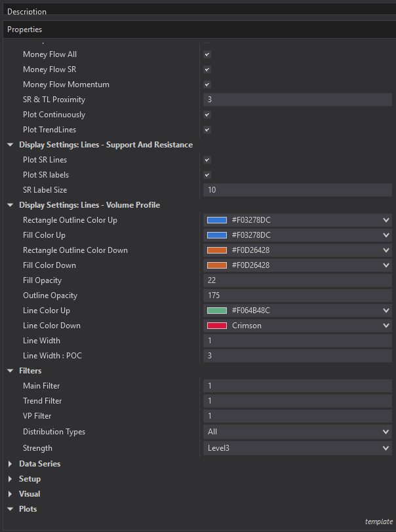Collapse the Volume Profile display settings section

(10, 205)
